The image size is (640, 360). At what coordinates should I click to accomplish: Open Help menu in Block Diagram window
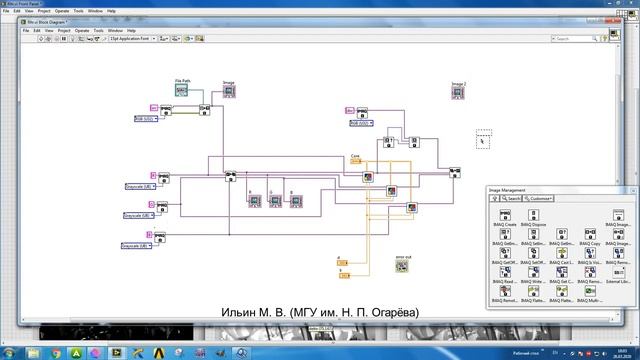pyautogui.click(x=131, y=31)
